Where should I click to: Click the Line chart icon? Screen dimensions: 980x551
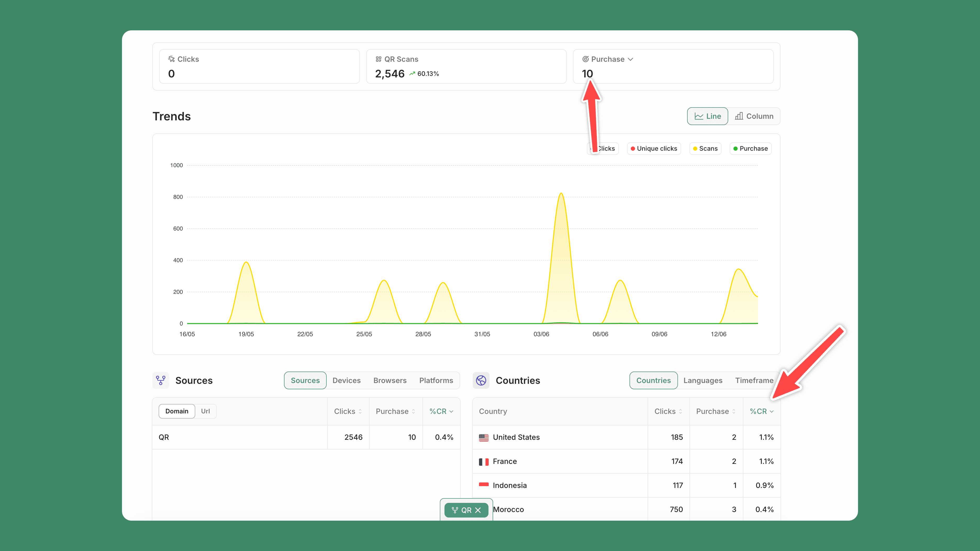click(699, 116)
